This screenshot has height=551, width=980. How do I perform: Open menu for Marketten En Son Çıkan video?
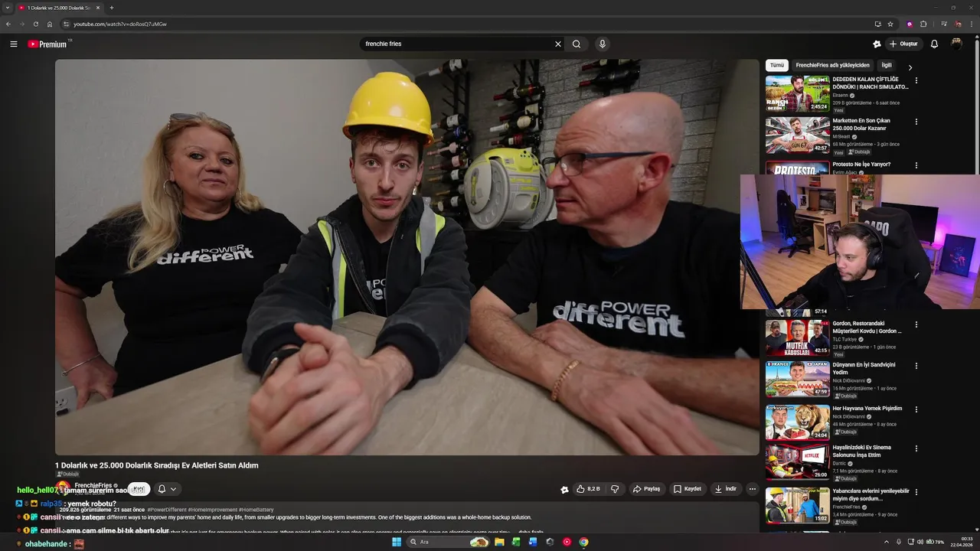[916, 122]
